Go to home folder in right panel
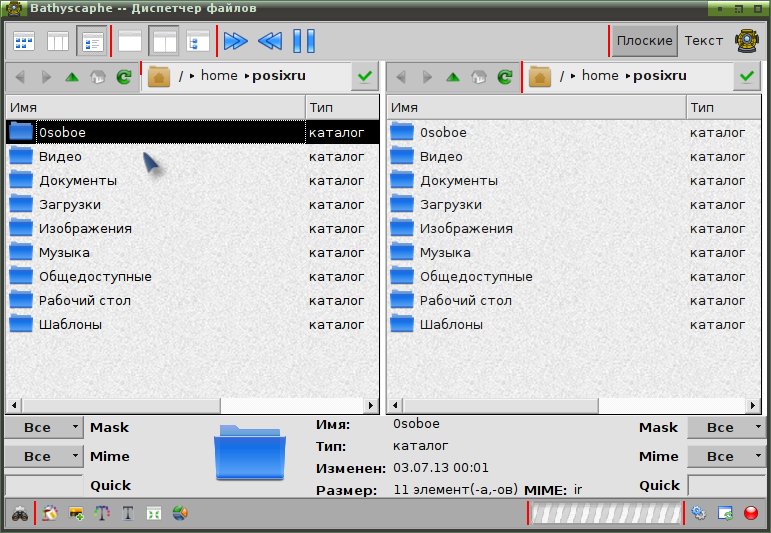The height and width of the screenshot is (533, 771). pyautogui.click(x=479, y=77)
